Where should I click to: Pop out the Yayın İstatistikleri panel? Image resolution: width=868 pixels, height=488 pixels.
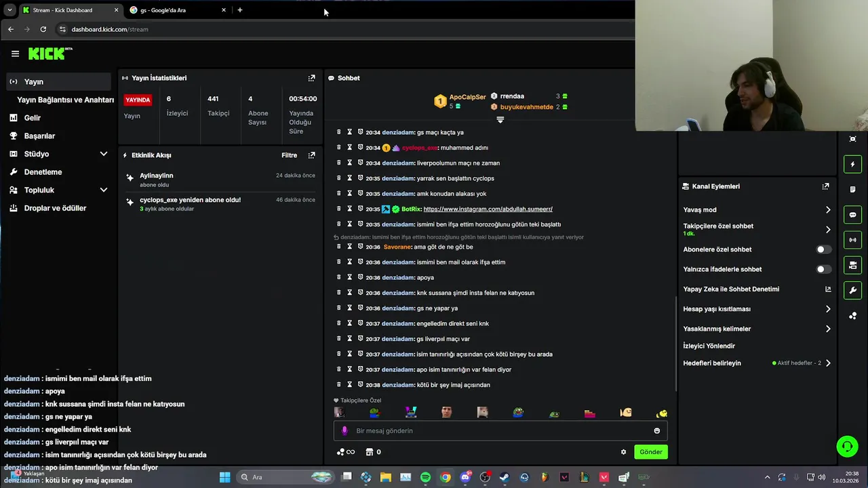pyautogui.click(x=311, y=78)
